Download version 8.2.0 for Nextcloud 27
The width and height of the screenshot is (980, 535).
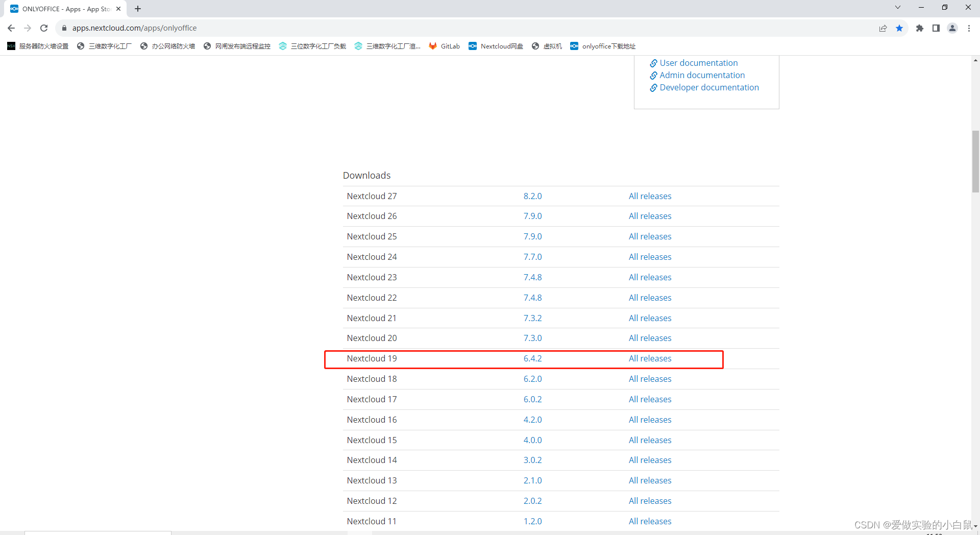[532, 196]
